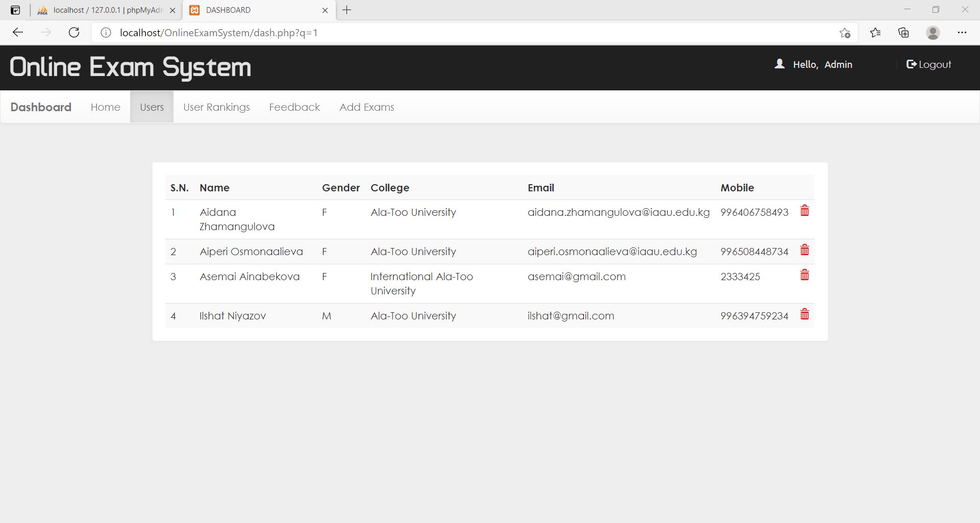Close the phpMyAdmin browser tab

tap(173, 10)
